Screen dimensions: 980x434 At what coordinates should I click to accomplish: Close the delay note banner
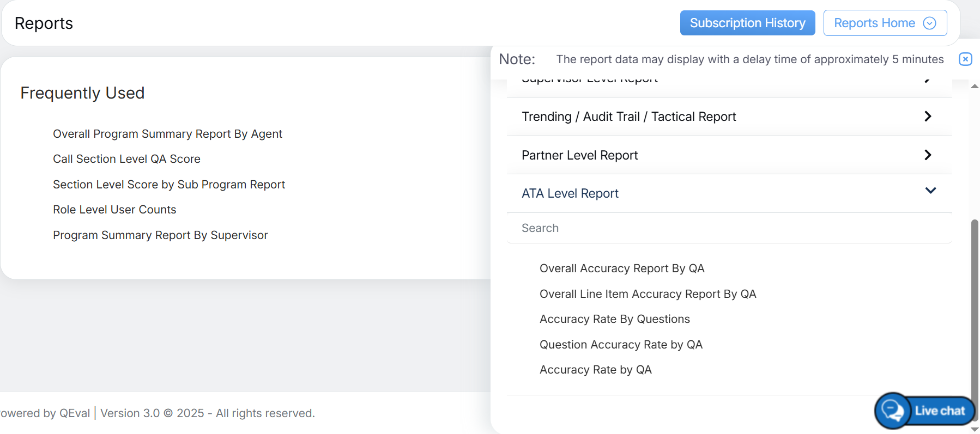965,59
